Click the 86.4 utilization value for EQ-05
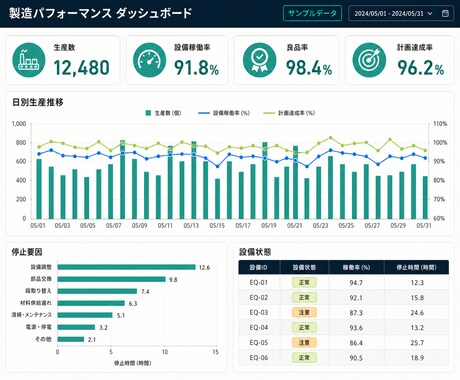 356,343
